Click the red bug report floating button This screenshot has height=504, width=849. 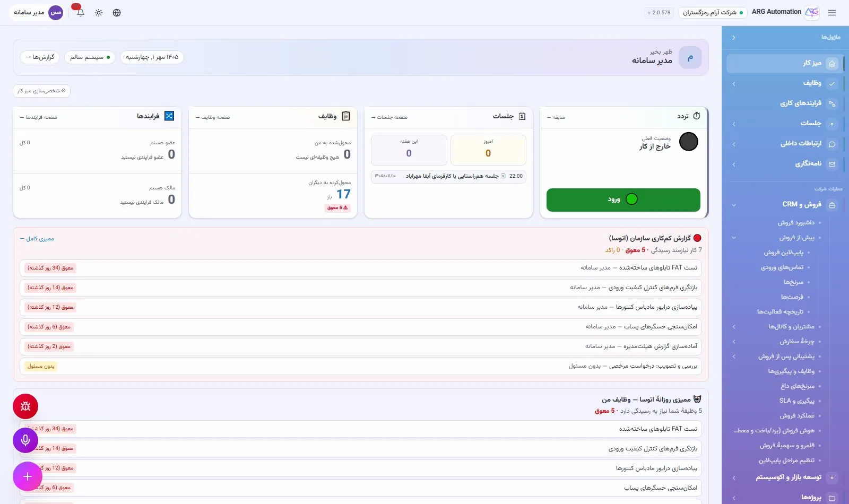tap(25, 407)
